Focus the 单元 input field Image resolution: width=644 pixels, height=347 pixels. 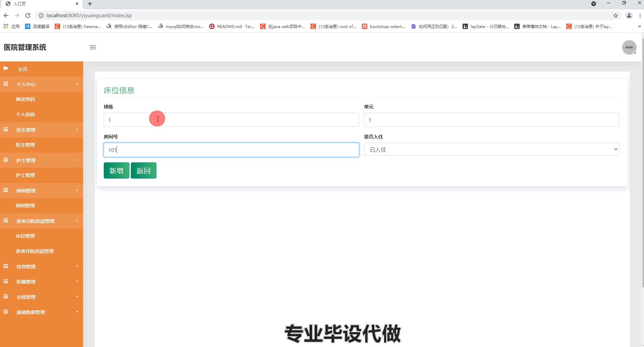pos(492,120)
